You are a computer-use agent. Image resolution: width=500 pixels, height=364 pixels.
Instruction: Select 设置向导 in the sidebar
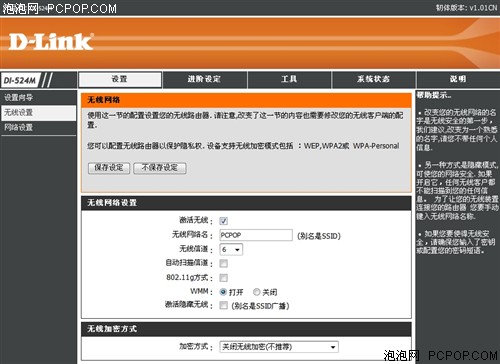pos(38,98)
